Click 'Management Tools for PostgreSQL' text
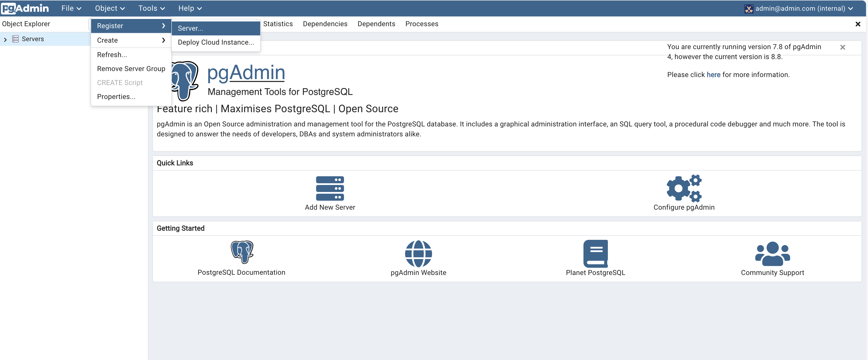 click(x=280, y=92)
